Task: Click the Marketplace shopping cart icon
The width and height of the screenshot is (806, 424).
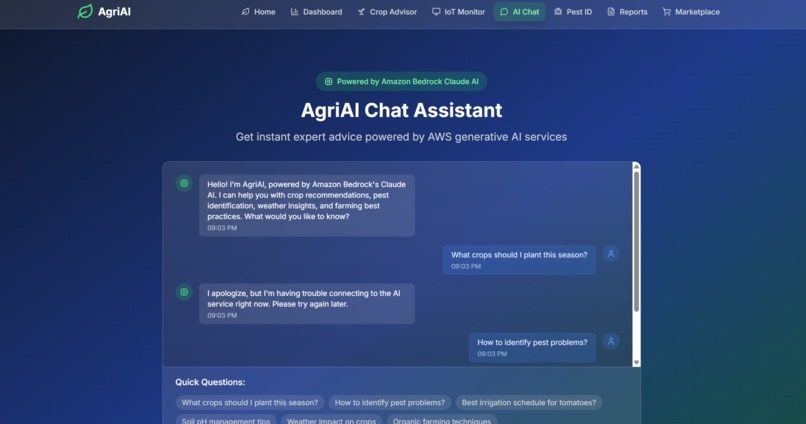Action: click(x=667, y=12)
